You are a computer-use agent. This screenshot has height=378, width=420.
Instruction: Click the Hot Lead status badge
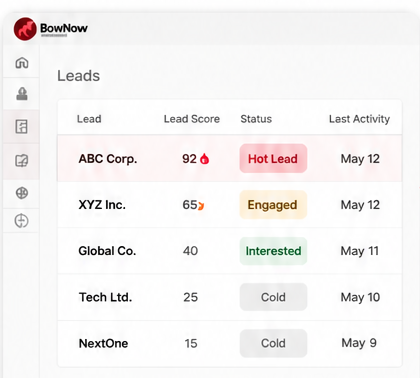tap(273, 158)
